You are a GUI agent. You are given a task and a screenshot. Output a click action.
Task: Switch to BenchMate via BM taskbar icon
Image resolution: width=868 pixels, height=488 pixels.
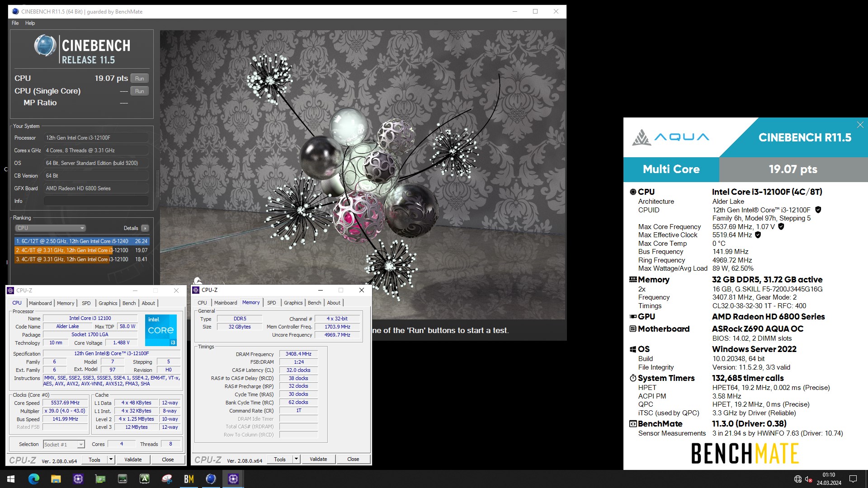coord(189,479)
